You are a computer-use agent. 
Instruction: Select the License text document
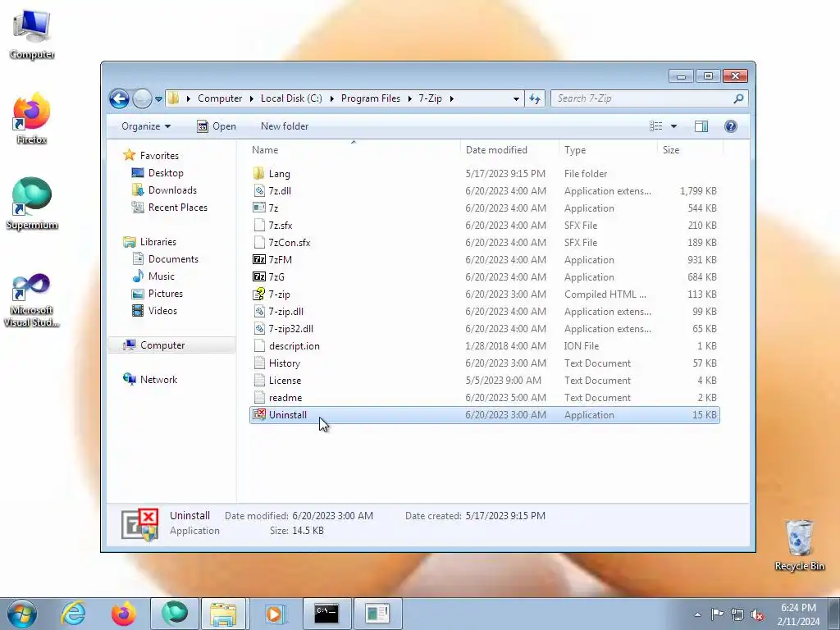[x=484, y=381]
